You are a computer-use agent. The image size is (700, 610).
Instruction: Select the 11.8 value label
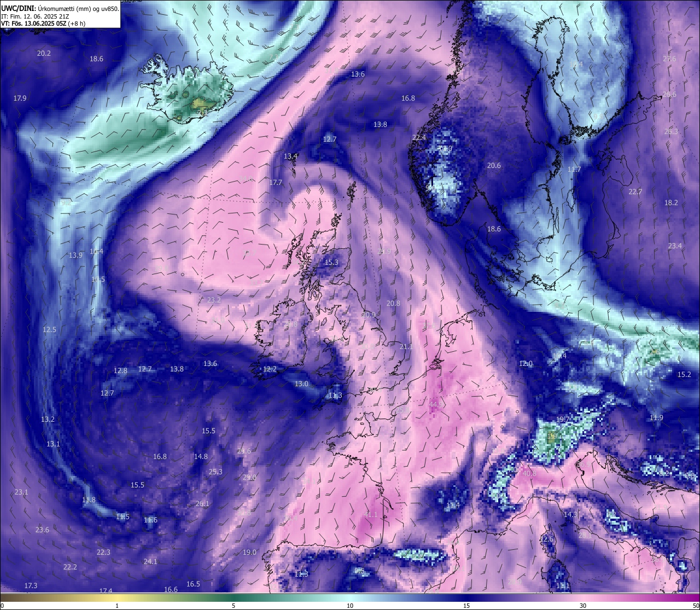89,499
